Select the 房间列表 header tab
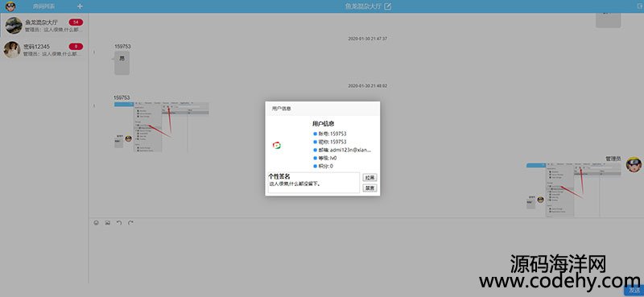This screenshot has width=644, height=297. pyautogui.click(x=44, y=6)
